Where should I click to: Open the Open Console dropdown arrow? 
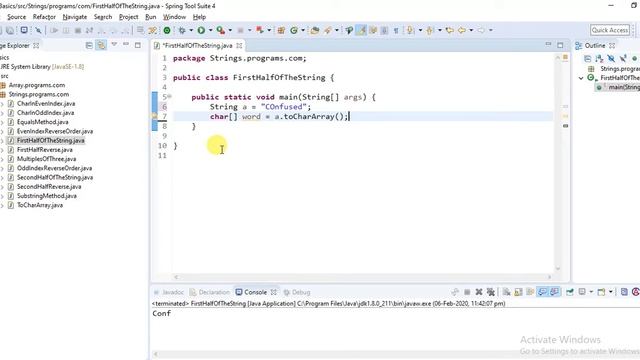coord(611,292)
